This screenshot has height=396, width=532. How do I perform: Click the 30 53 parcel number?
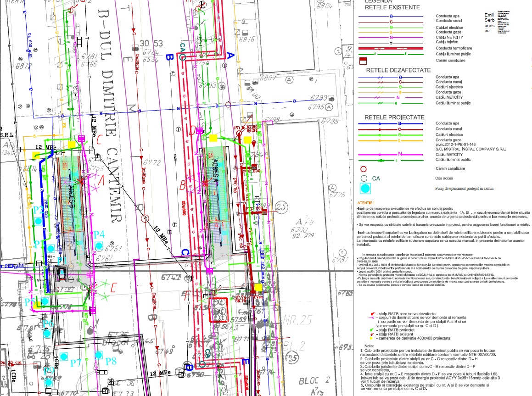[x=151, y=44]
